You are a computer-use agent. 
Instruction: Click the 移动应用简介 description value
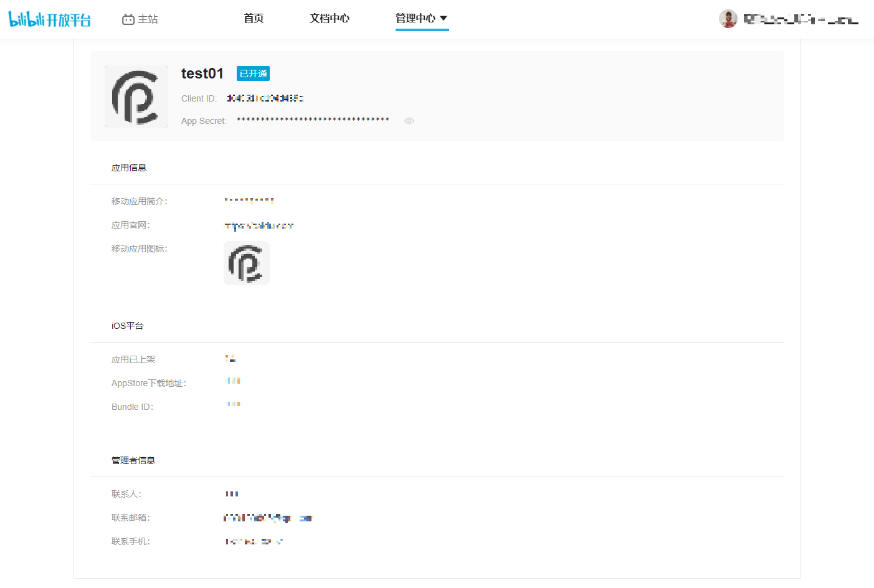249,201
